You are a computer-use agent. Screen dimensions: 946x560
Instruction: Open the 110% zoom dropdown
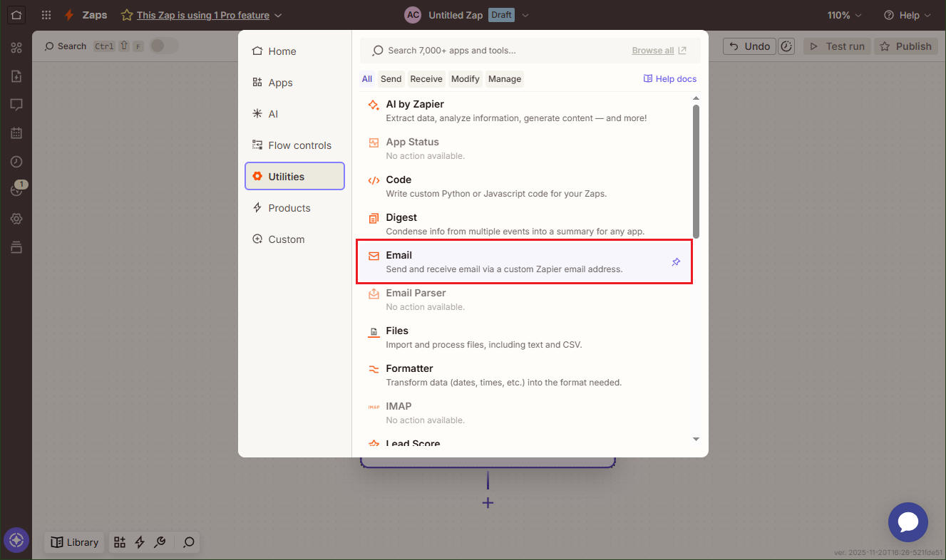coord(844,15)
